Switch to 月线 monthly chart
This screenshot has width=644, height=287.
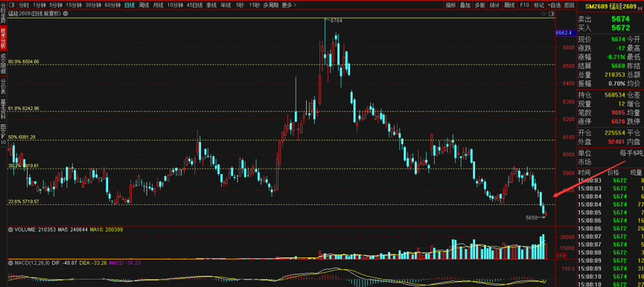(x=158, y=5)
